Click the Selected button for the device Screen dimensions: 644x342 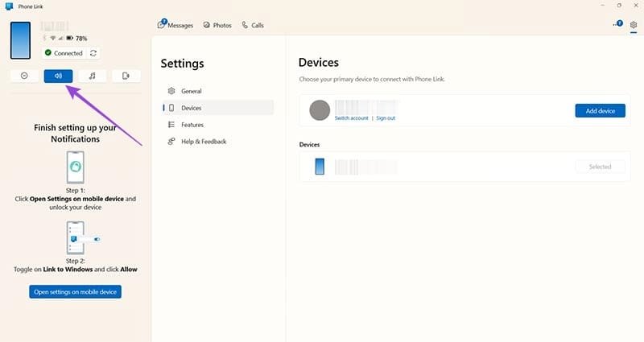tap(600, 167)
